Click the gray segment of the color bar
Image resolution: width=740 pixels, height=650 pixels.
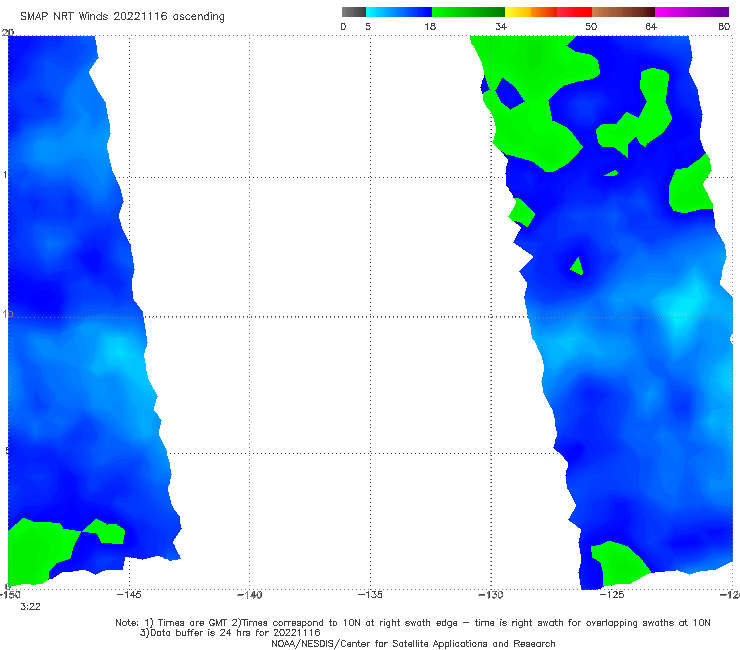coord(353,12)
